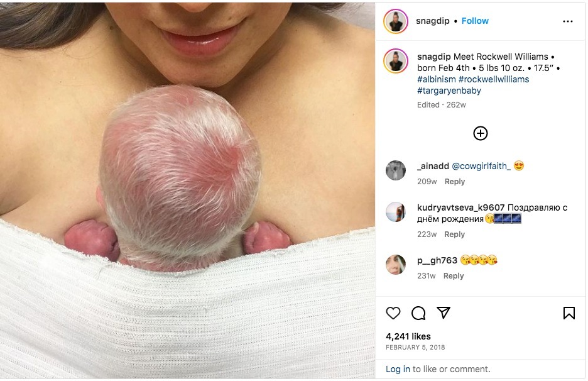Open snagdip profile picture in header
588x381 pixels.
(x=396, y=21)
